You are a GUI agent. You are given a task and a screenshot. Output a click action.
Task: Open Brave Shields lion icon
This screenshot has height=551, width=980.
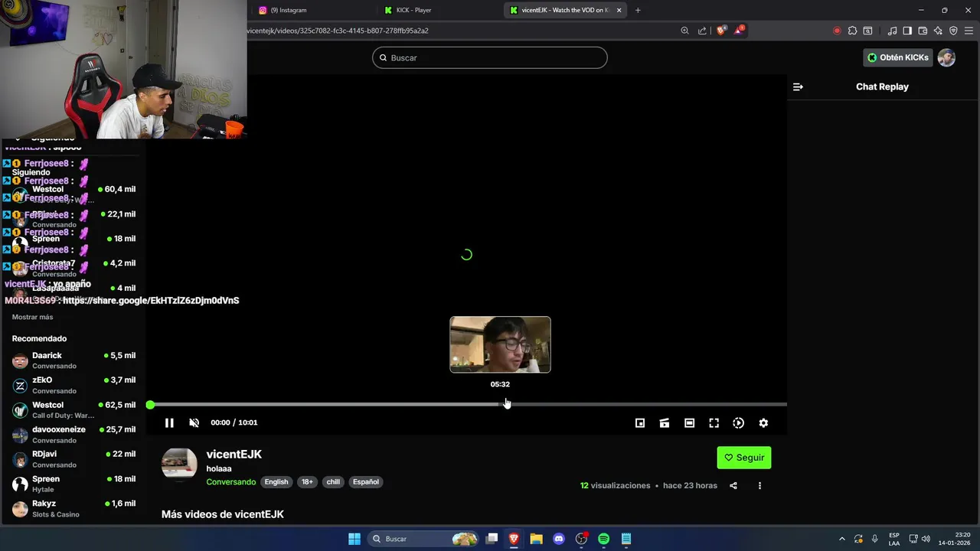coord(721,31)
